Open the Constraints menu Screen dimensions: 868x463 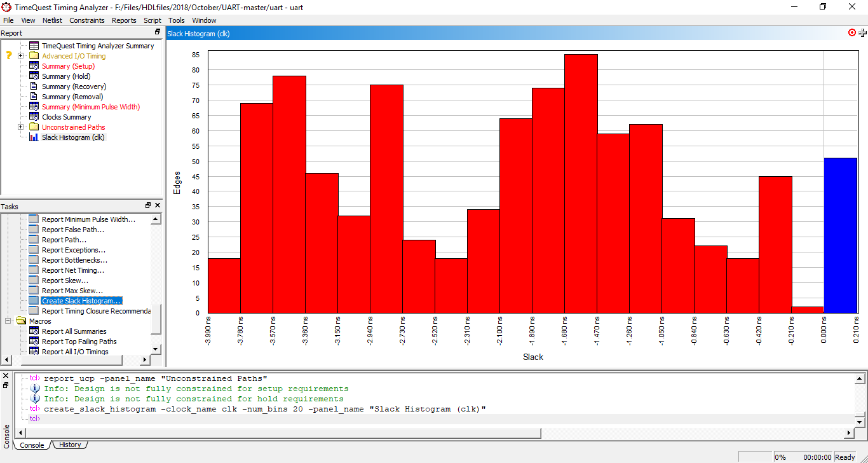coord(87,20)
